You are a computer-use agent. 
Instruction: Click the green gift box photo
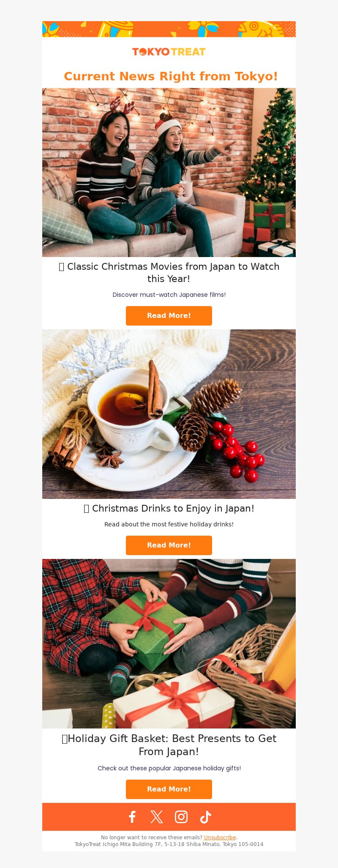click(x=169, y=643)
